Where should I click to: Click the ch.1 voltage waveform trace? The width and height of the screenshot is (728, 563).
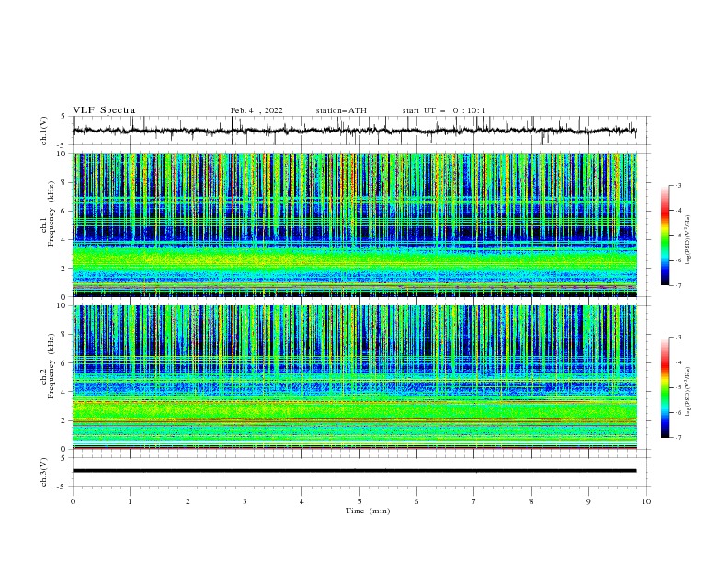354,131
